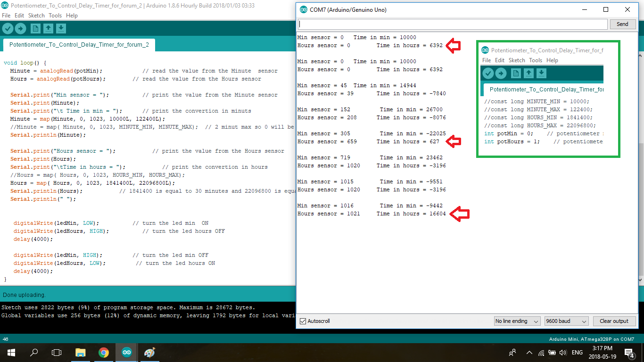Open Task View from the taskbar
The width and height of the screenshot is (644, 362).
[x=57, y=353]
